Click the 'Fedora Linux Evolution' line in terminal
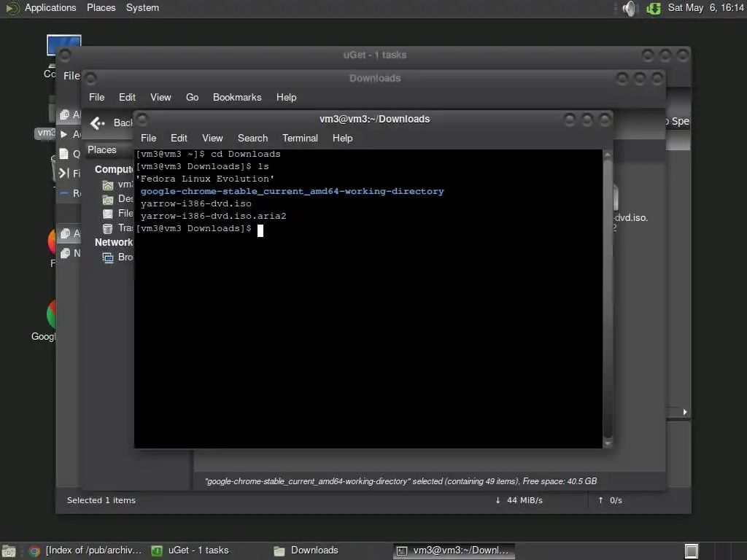Image resolution: width=747 pixels, height=560 pixels. 205,179
